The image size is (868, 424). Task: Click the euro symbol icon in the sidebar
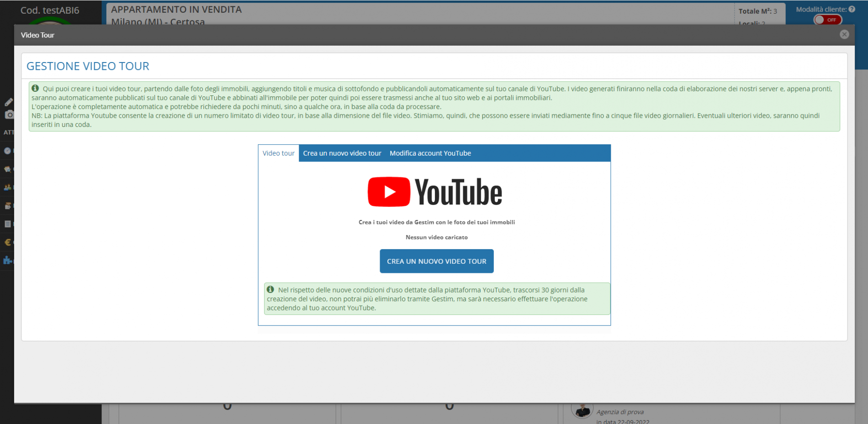7,242
